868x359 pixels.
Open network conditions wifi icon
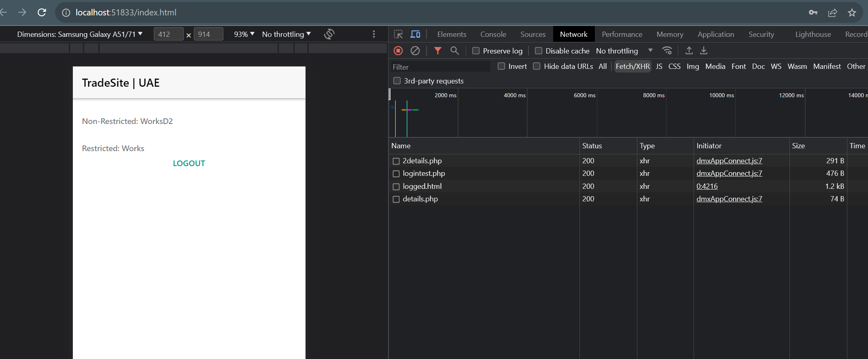click(x=667, y=51)
